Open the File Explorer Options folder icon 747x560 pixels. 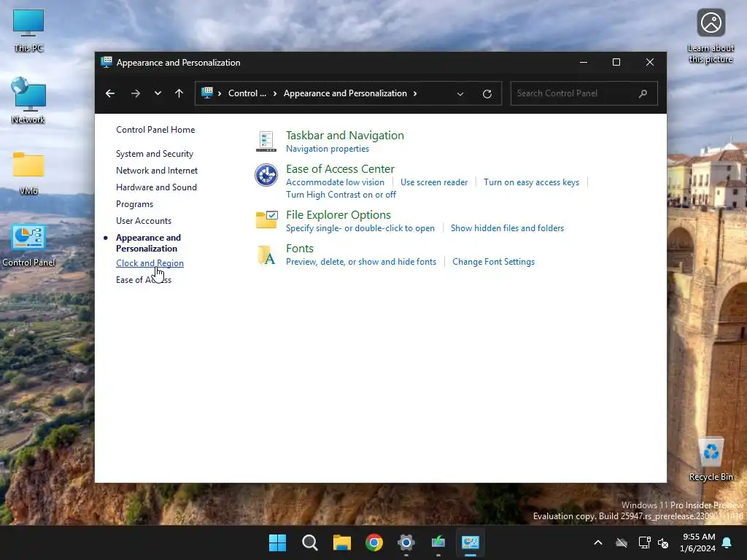pos(266,219)
